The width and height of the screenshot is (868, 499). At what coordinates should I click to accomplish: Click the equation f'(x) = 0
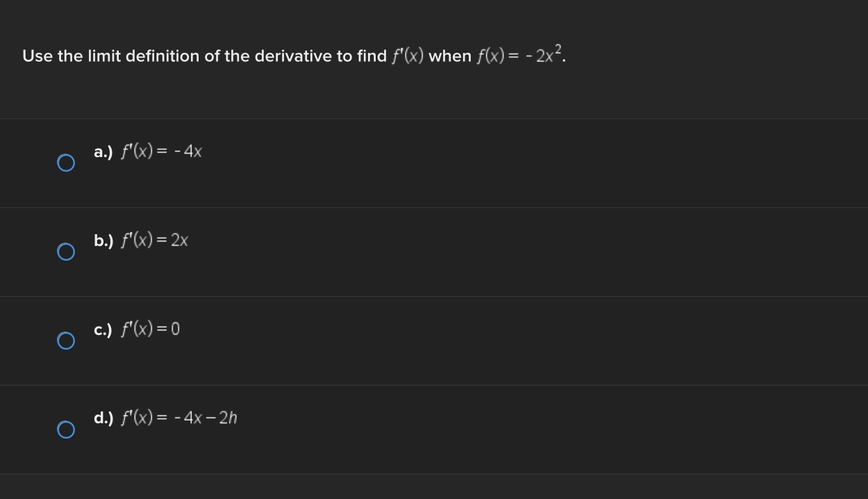pyautogui.click(x=151, y=329)
